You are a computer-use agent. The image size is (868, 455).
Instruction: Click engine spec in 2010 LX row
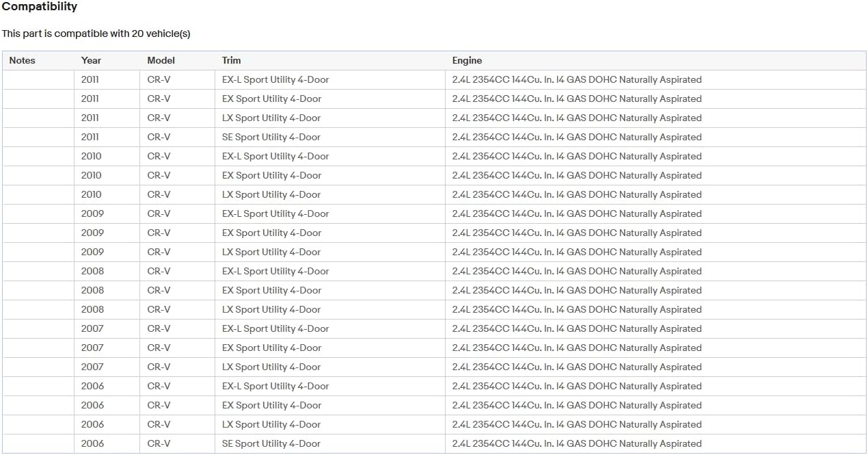pyautogui.click(x=577, y=194)
